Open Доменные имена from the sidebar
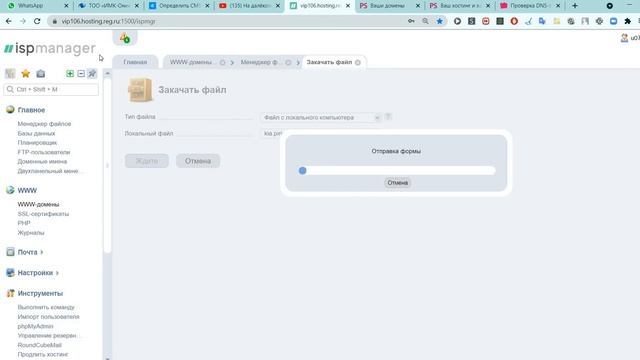Screen dimensions: 640x360 pos(42,162)
